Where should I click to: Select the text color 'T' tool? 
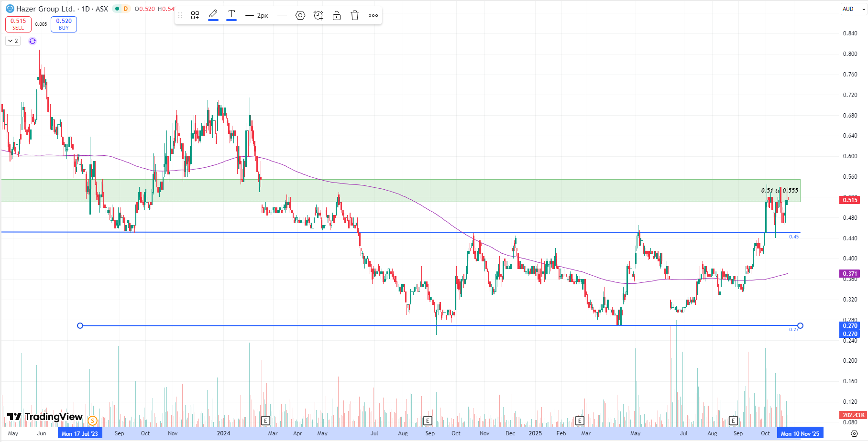(x=231, y=15)
